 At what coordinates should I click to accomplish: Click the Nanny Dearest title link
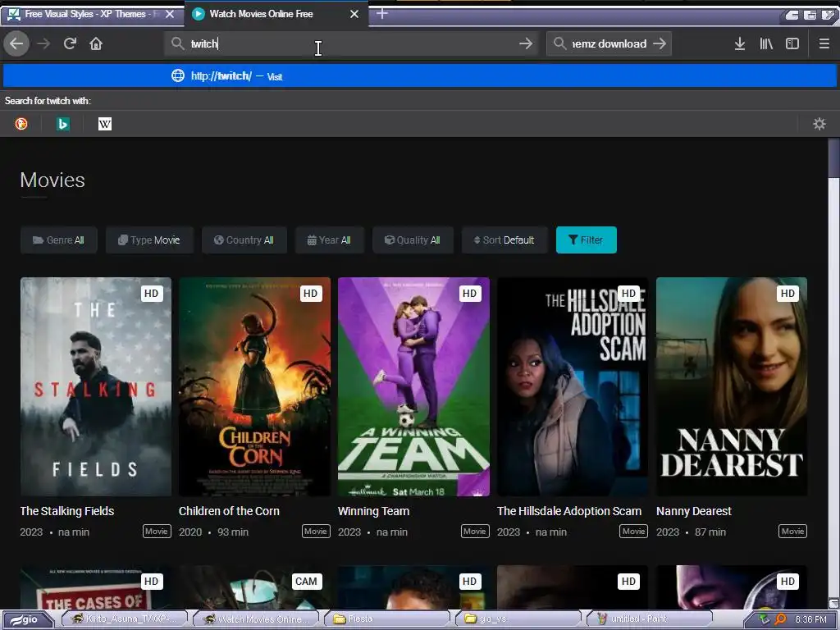694,511
